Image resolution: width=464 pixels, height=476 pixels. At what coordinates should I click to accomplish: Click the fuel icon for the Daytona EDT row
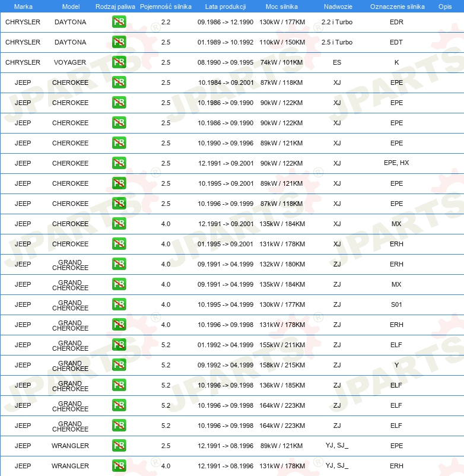point(119,42)
